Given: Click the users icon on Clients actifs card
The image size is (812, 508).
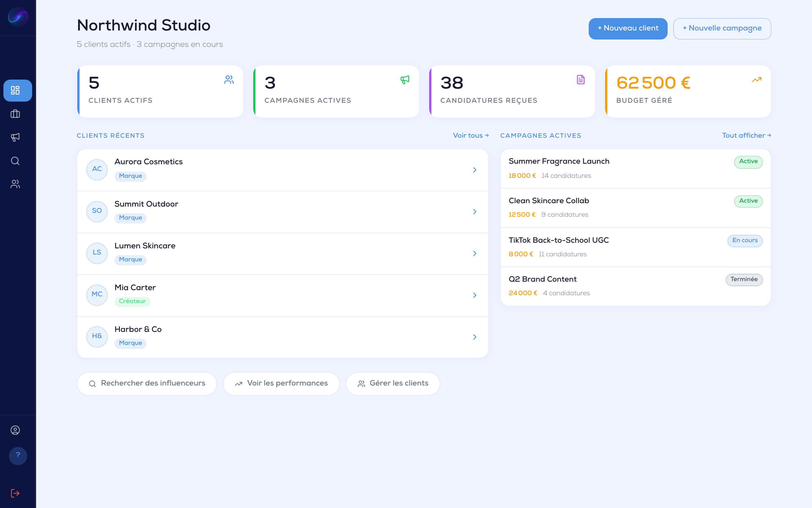Looking at the screenshot, I should point(229,80).
